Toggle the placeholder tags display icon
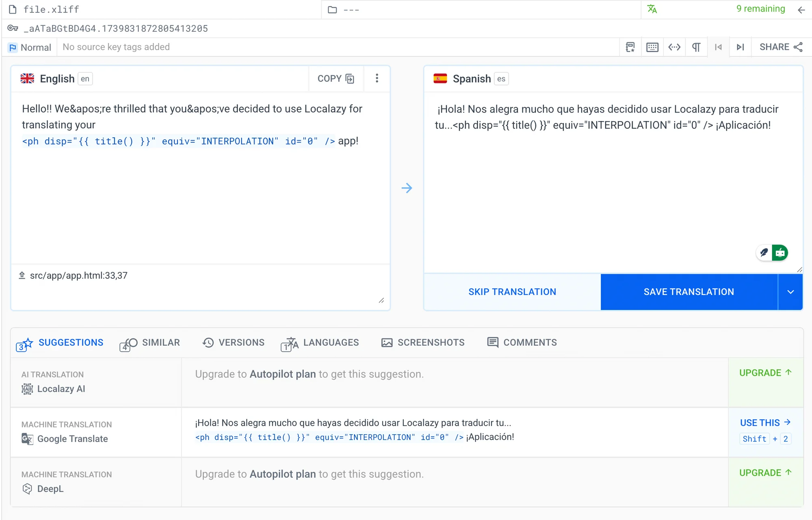Image resolution: width=812 pixels, height=520 pixels. [674, 47]
